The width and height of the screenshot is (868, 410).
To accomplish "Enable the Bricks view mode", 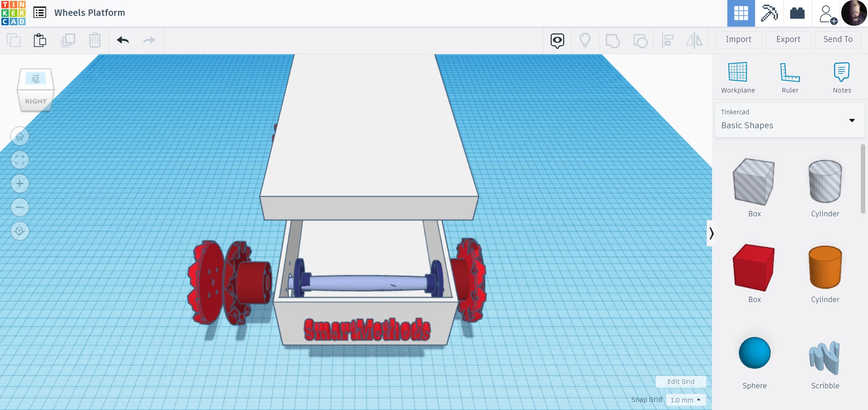I will click(x=797, y=13).
